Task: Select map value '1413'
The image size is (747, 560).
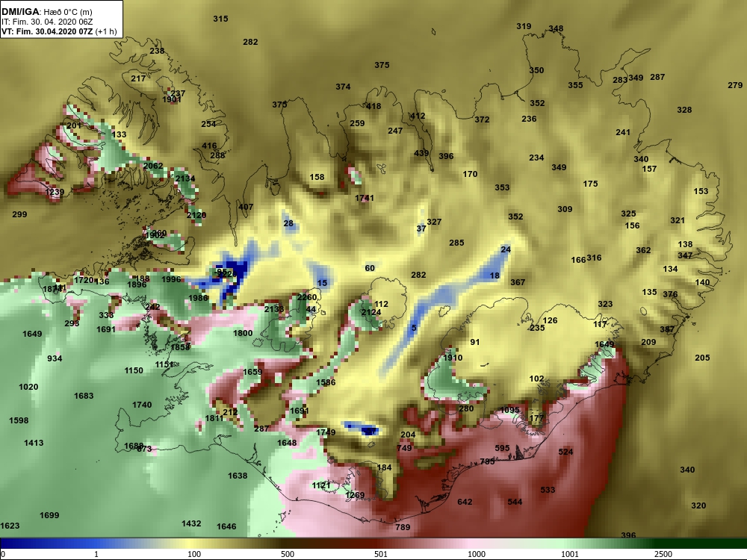Action: tap(34, 443)
